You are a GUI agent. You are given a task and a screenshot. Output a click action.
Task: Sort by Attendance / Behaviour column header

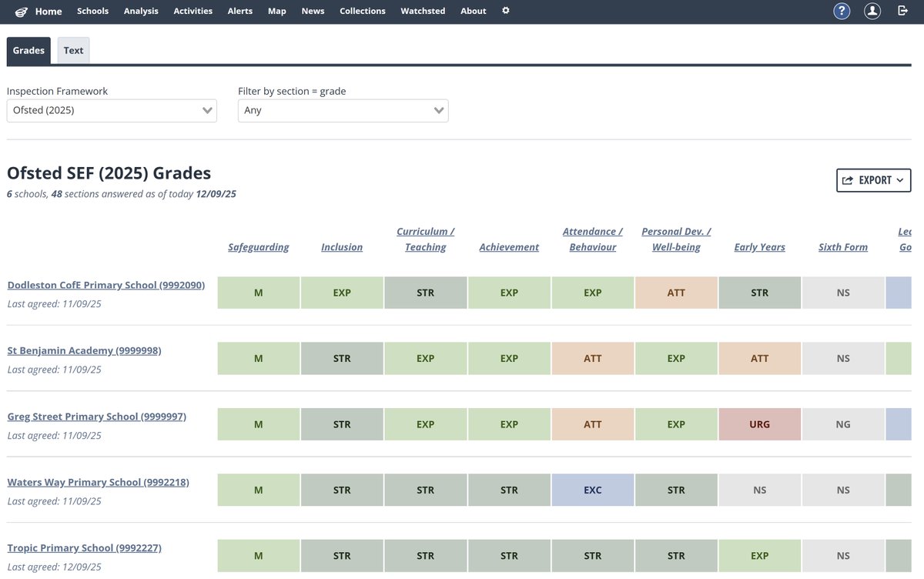tap(593, 239)
